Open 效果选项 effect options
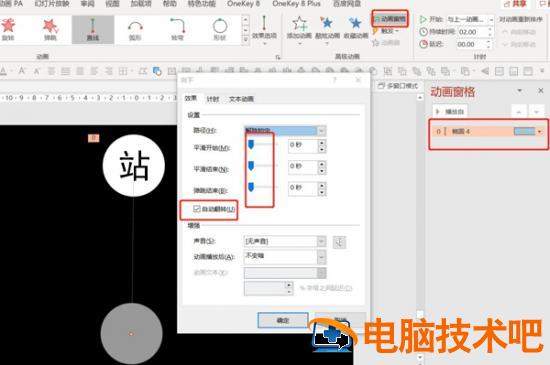 [x=264, y=30]
